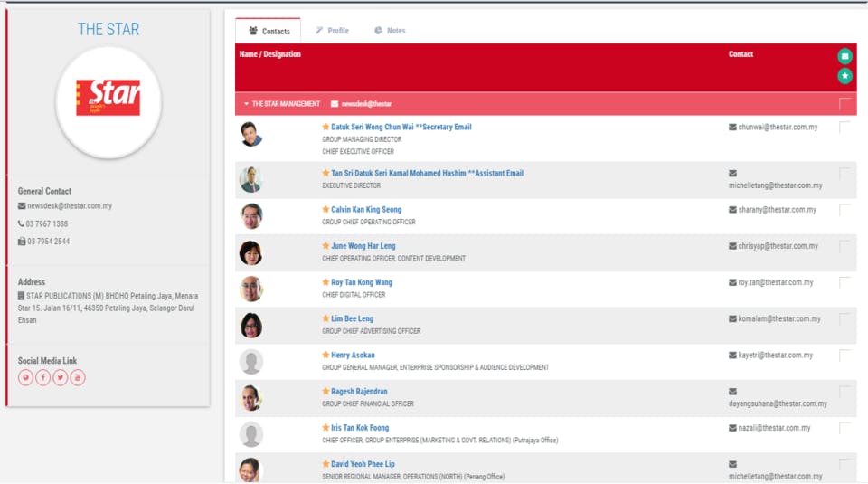
Task: Tick checkbox for Roy Tan Kong Wang
Action: (x=844, y=283)
